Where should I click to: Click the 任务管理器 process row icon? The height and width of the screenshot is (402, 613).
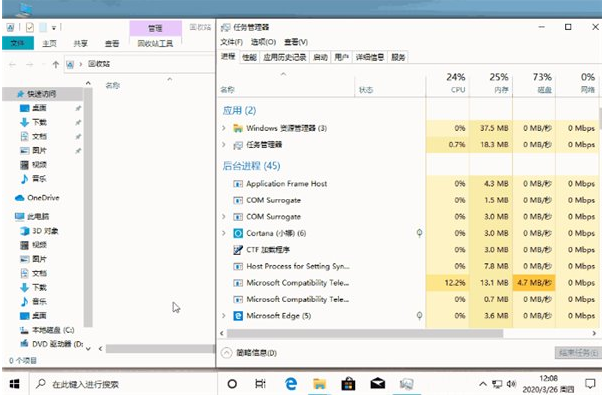(x=237, y=145)
